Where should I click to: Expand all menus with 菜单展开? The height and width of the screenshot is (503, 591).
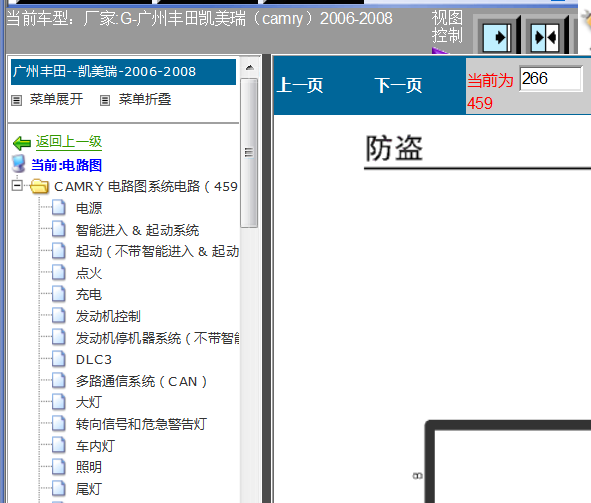point(57,99)
